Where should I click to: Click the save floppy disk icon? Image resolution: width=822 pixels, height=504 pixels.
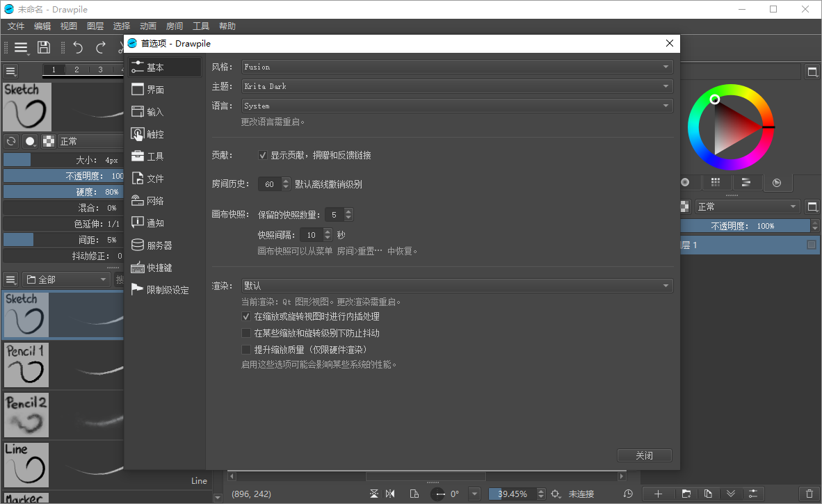point(44,48)
